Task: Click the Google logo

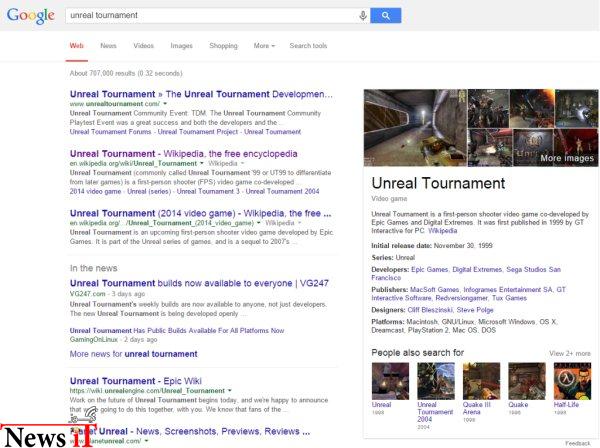Action: click(x=31, y=15)
